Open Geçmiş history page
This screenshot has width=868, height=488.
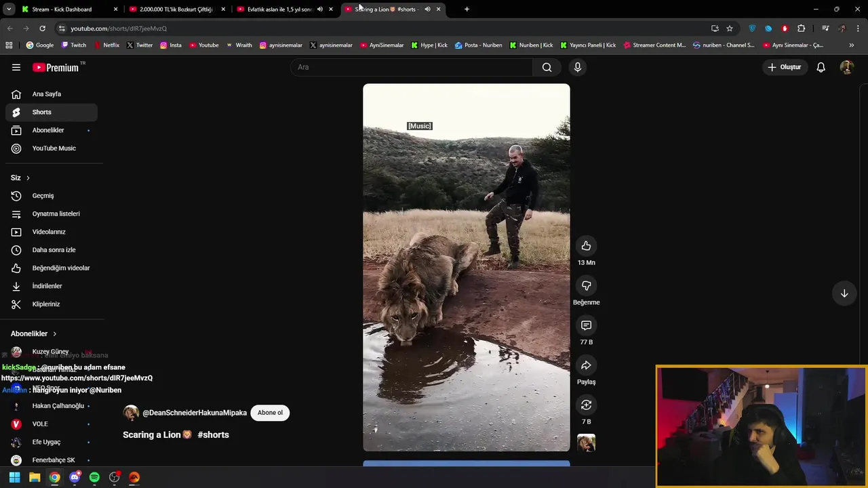click(52, 196)
